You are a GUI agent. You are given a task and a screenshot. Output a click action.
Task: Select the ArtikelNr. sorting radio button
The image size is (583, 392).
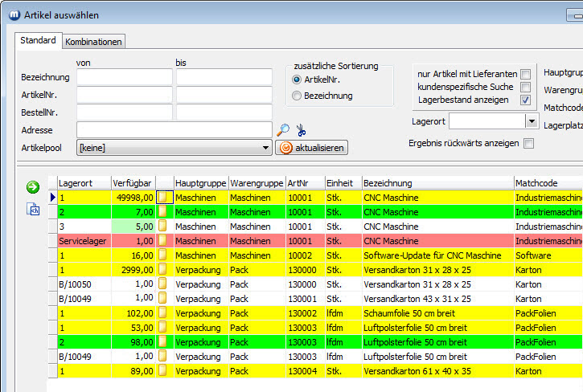tap(297, 80)
